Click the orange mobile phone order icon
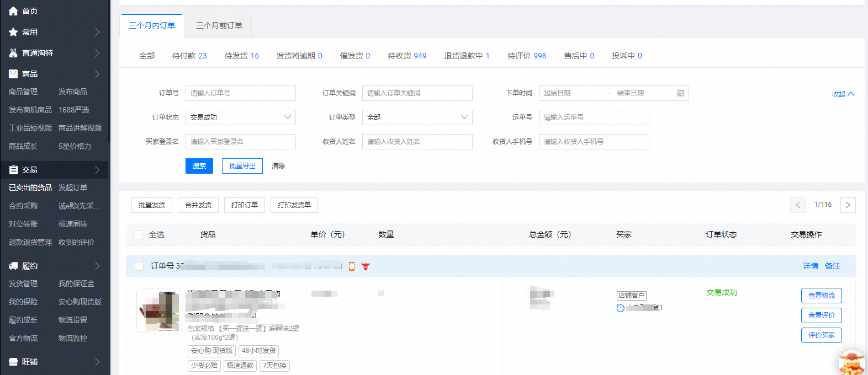 click(x=352, y=266)
